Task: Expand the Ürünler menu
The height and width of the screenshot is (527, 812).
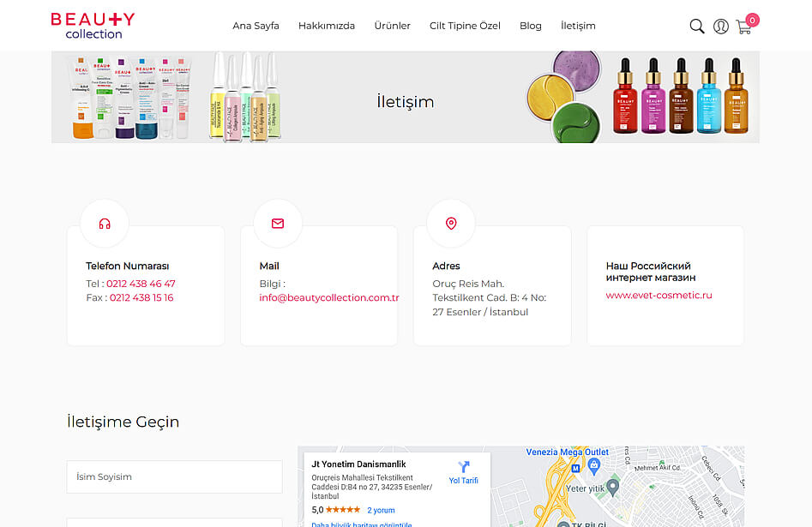Action: 392,26
